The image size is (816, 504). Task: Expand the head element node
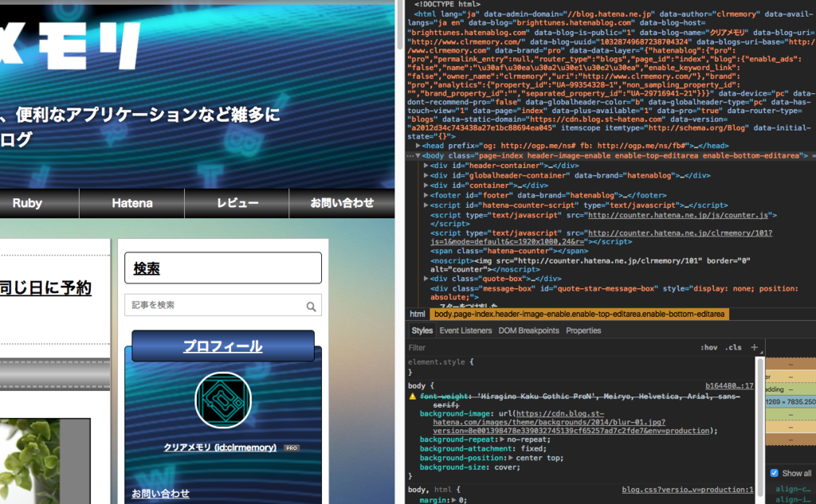click(x=418, y=146)
